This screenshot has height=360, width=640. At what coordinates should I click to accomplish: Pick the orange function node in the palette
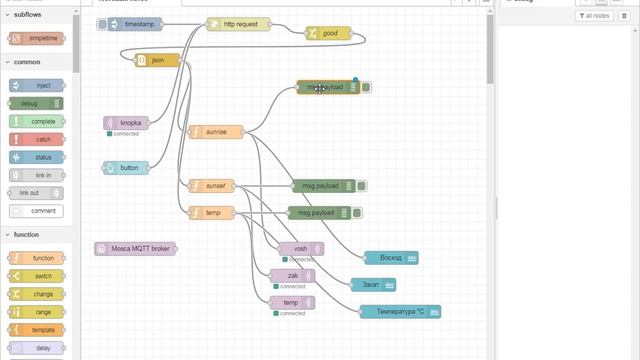point(36,258)
